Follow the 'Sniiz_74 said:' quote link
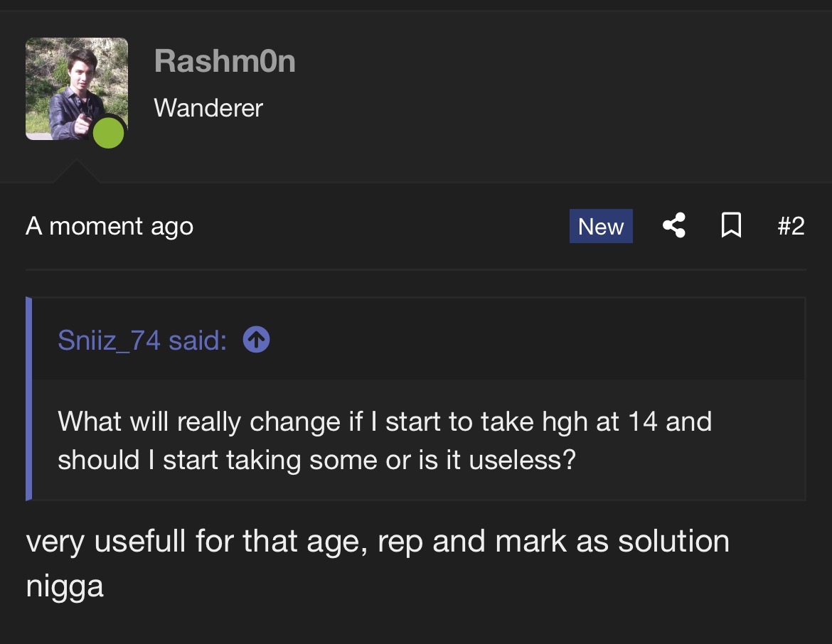 [142, 340]
